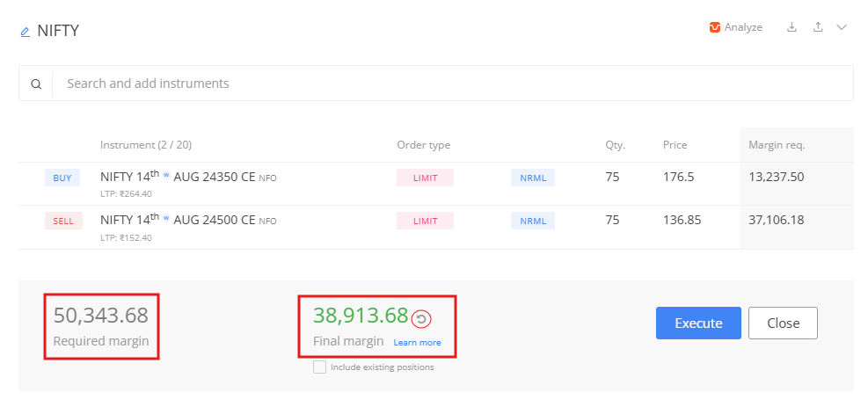Click the weekly badge on 24500 CE
The height and width of the screenshot is (407, 868).
coord(166,219)
